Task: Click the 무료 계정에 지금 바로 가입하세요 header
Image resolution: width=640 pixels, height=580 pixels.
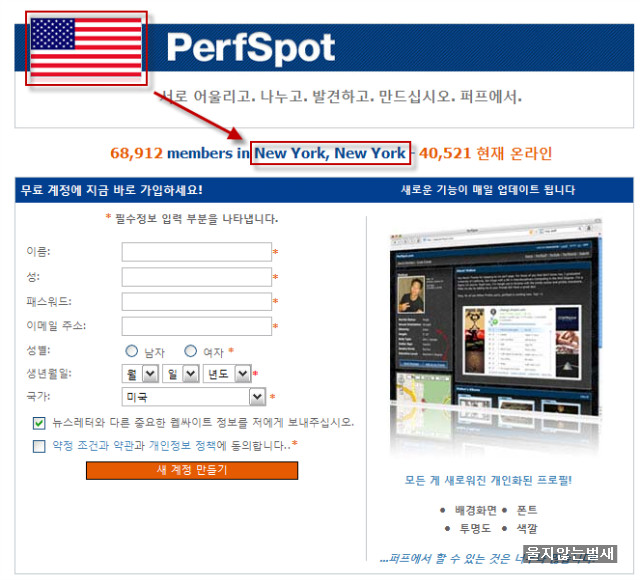Action: click(x=111, y=190)
